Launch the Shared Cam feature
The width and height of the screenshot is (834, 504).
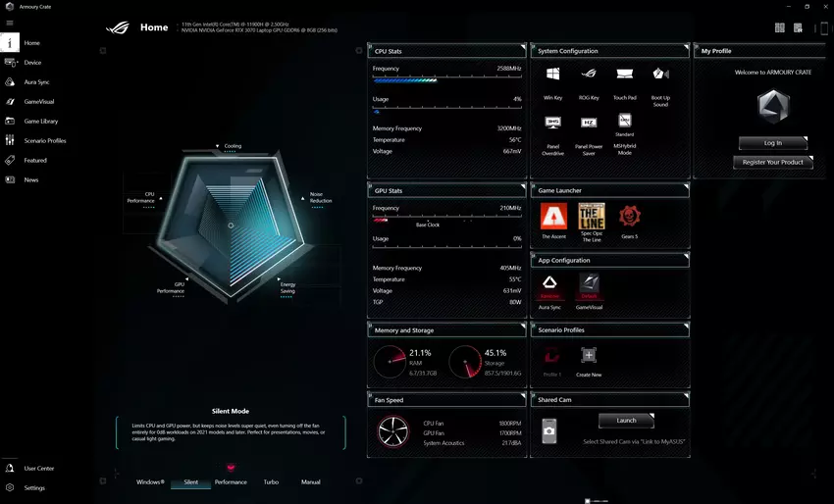[626, 421]
